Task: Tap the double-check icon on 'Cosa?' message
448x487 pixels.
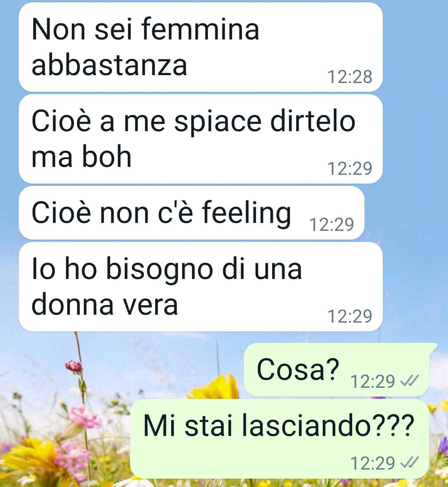Action: tap(409, 380)
